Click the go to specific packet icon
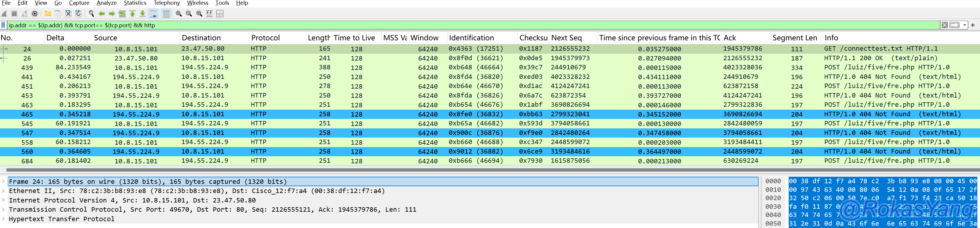980x228 pixels. (122, 14)
